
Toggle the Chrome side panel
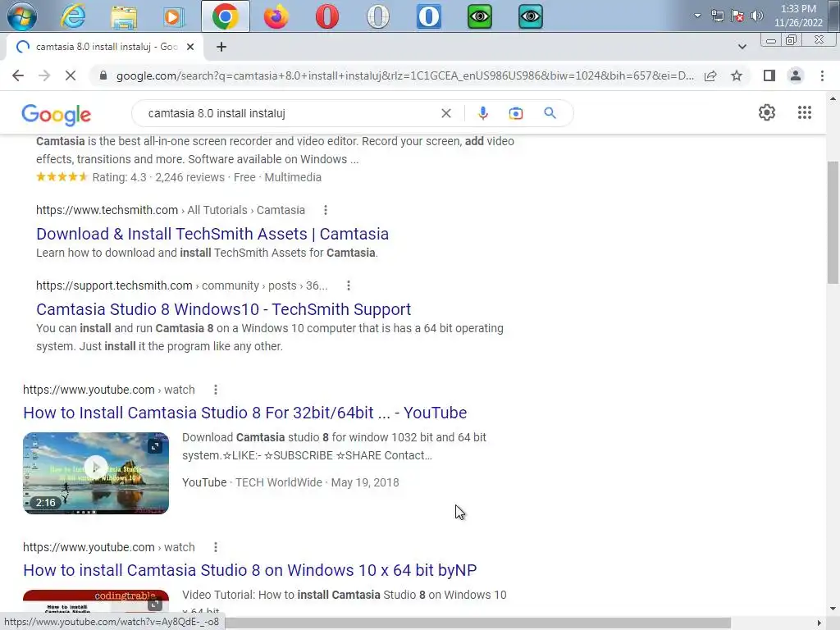[x=769, y=76]
